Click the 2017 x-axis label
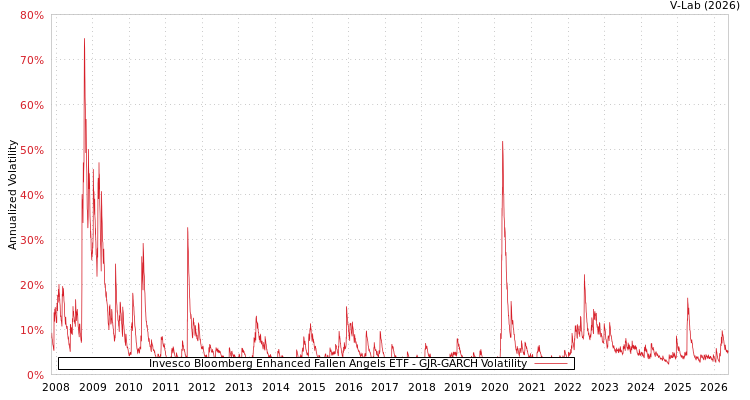The width and height of the screenshot is (750, 400). [x=385, y=387]
